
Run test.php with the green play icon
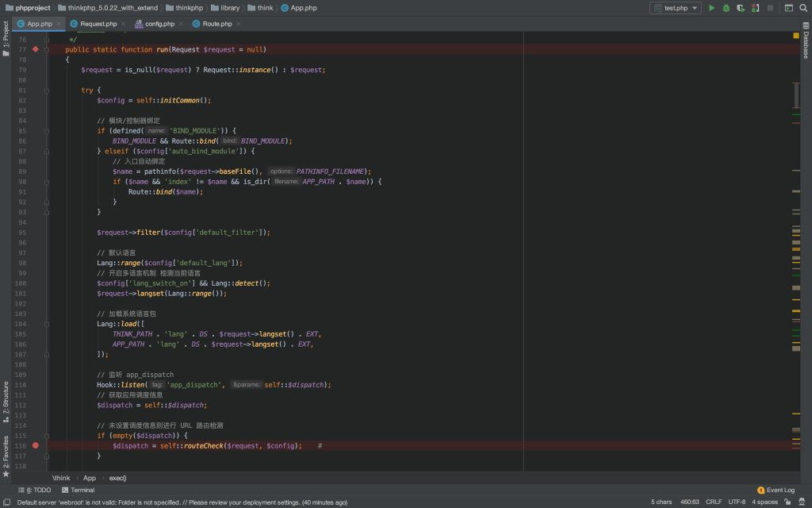[x=711, y=8]
